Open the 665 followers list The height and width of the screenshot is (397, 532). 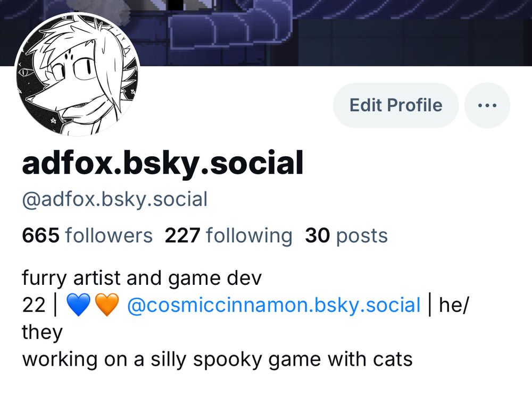(x=87, y=235)
